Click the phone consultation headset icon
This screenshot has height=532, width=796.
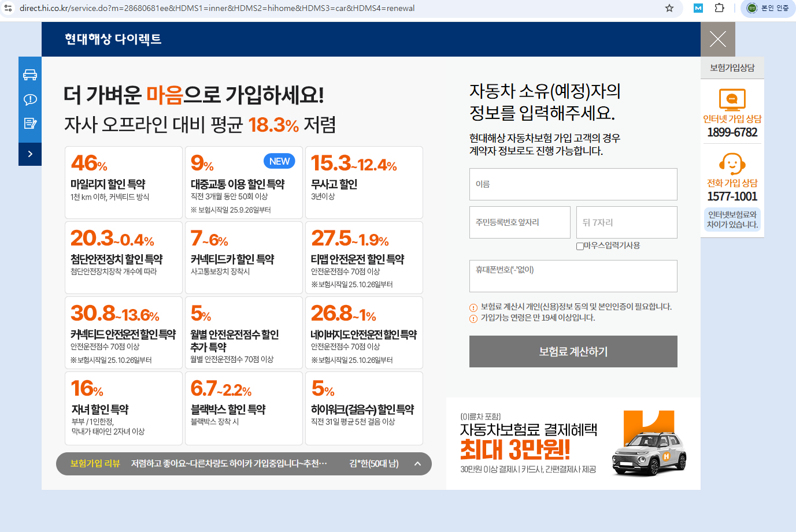pos(732,163)
